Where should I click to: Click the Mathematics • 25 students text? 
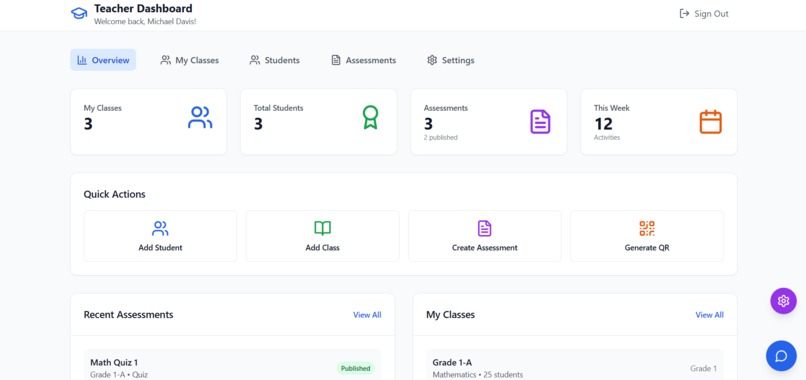pos(478,374)
